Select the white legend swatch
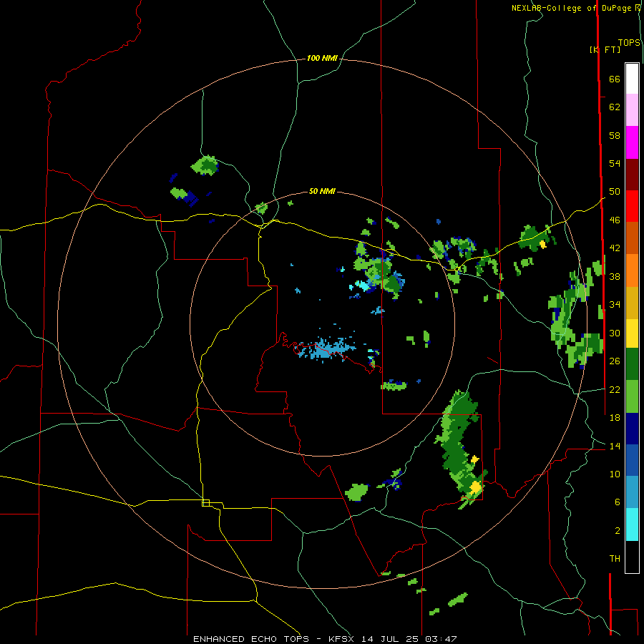 point(632,79)
